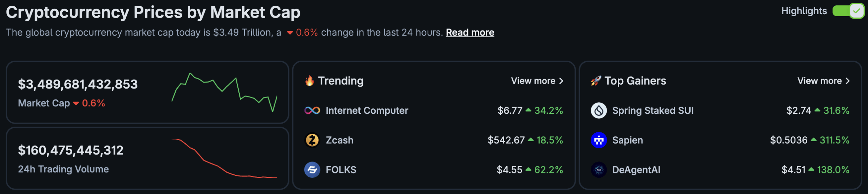The width and height of the screenshot is (868, 194).
Task: Select the Sapien coin name
Action: pos(627,140)
